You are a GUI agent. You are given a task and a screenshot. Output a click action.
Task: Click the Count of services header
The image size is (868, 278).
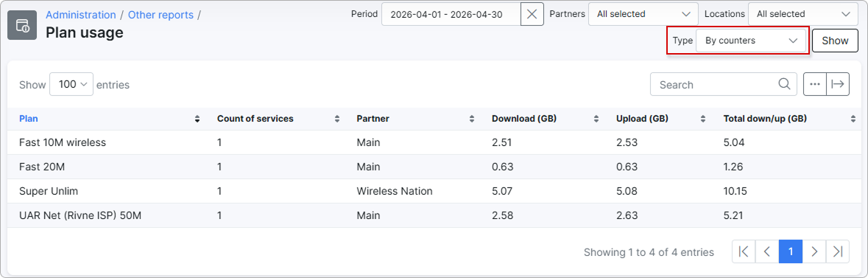point(255,119)
